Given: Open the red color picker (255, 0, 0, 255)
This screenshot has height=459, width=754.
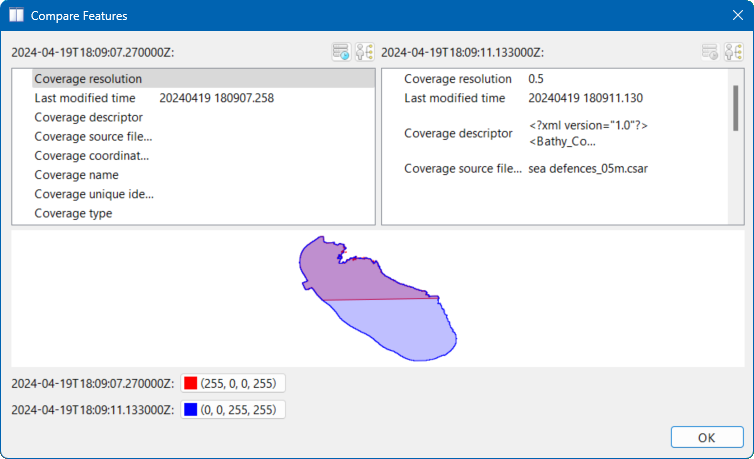Looking at the screenshot, I should coord(233,383).
